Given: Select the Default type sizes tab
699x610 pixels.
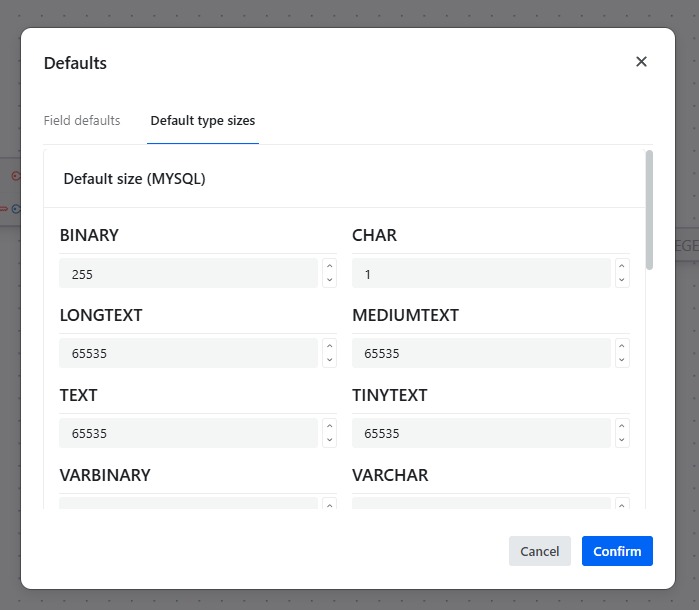Looking at the screenshot, I should 203,121.
